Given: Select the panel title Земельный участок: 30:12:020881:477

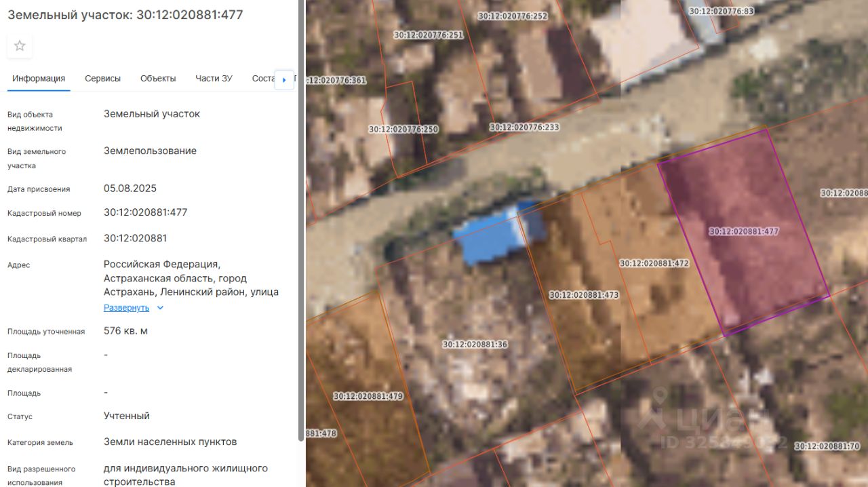Looking at the screenshot, I should (x=125, y=14).
